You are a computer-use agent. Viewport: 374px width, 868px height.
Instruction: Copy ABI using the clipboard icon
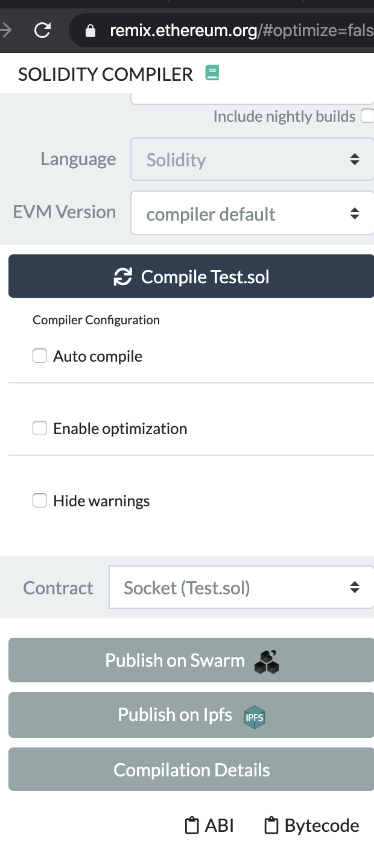click(192, 825)
